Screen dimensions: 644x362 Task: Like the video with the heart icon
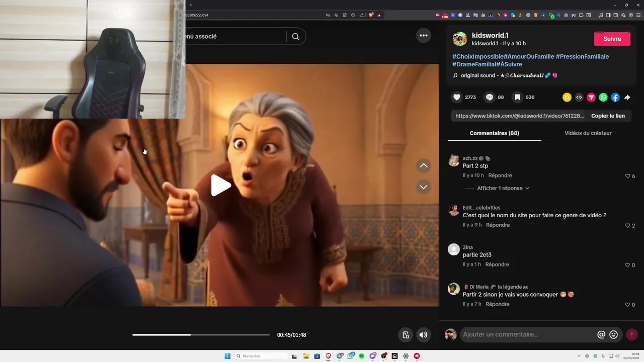[x=457, y=98]
